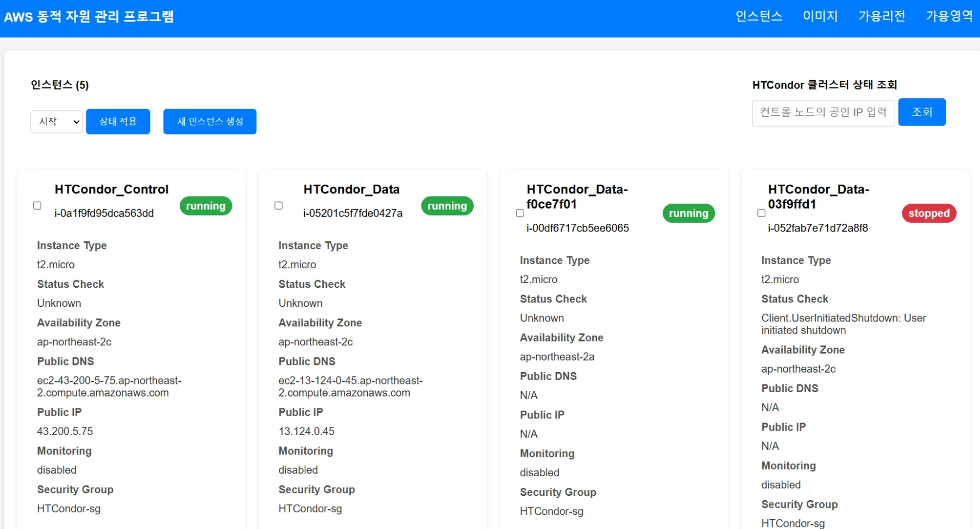This screenshot has width=980, height=529.
Task: Open the 시작 state dropdown
Action: 56,122
